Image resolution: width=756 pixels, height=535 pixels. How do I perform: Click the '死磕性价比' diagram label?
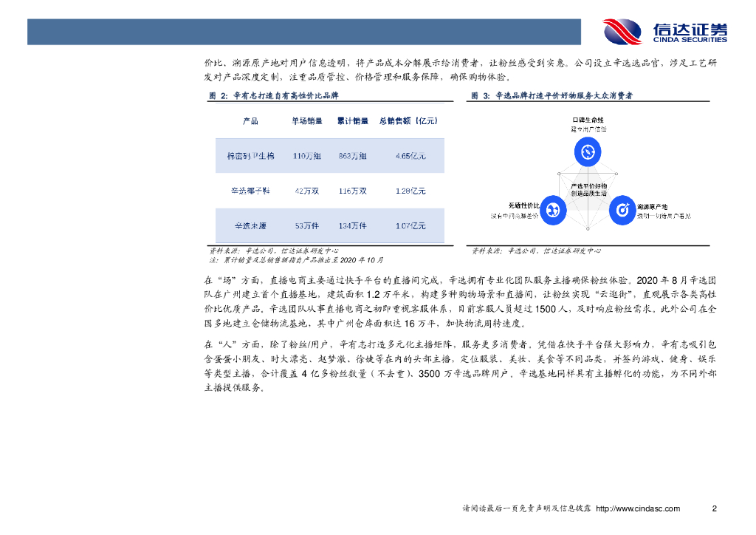(523, 205)
